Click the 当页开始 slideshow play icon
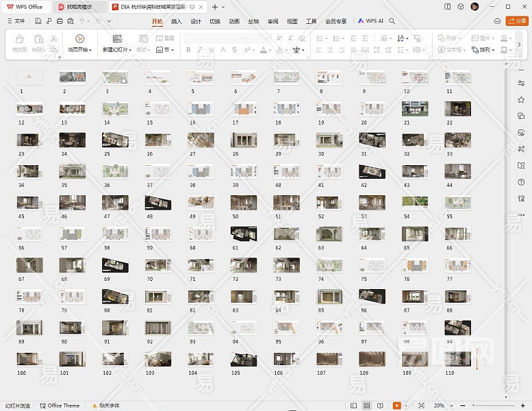532x411 pixels. tap(79, 39)
